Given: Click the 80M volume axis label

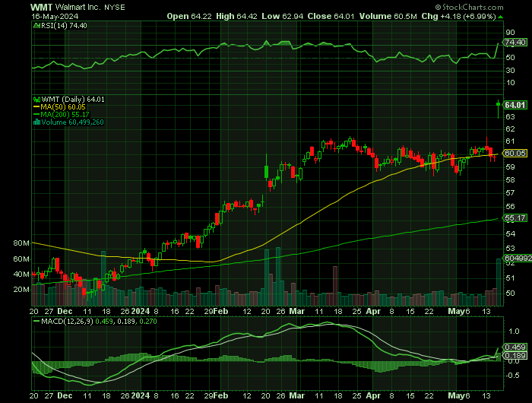Looking at the screenshot, I should point(21,243).
